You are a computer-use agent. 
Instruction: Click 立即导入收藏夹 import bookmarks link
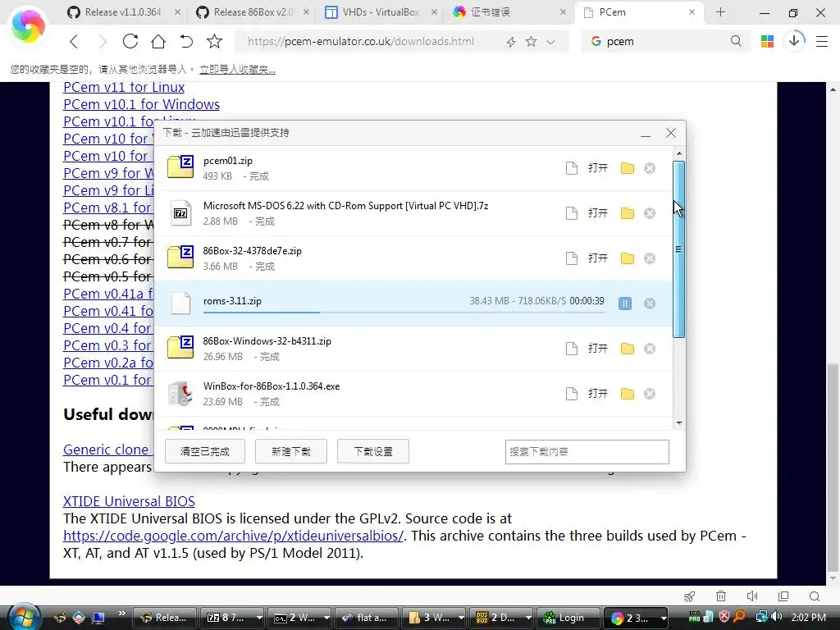[x=237, y=69]
